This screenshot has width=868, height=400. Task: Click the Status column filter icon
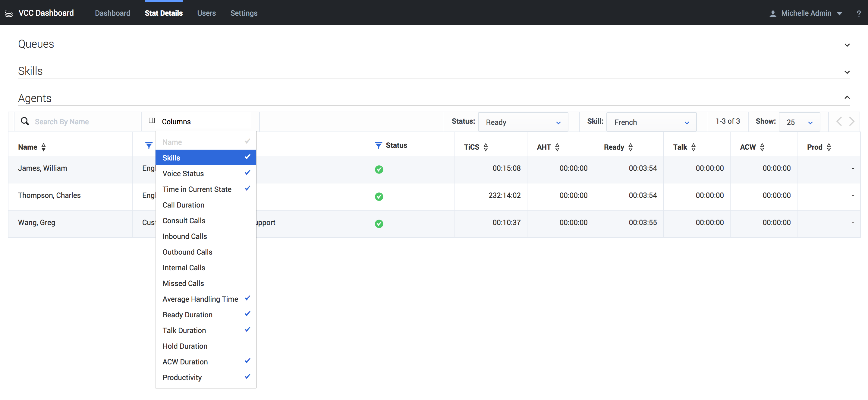point(379,145)
